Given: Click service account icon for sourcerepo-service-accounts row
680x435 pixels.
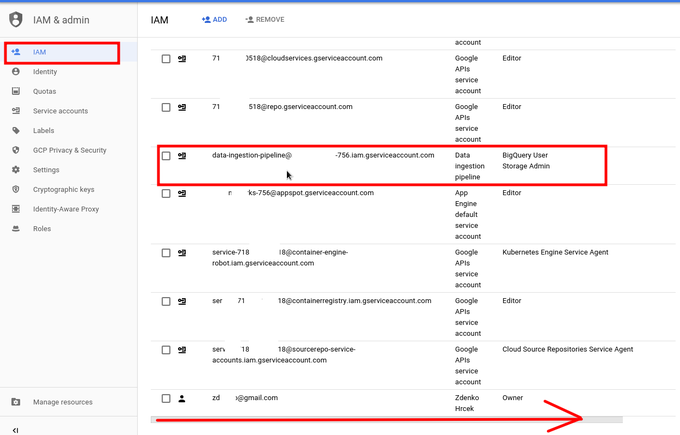Looking at the screenshot, I should click(x=182, y=350).
